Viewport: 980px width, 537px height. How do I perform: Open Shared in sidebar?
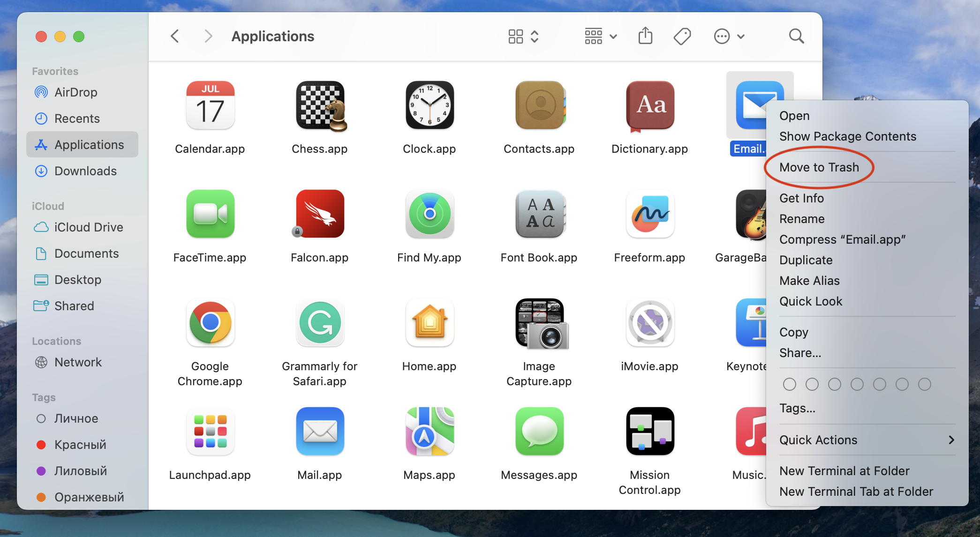(82, 306)
